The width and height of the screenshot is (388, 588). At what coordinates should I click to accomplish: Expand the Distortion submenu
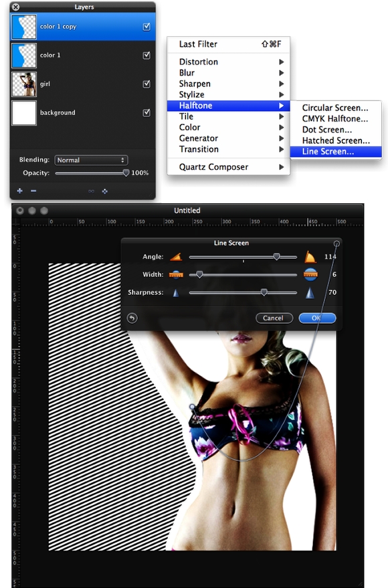[228, 62]
